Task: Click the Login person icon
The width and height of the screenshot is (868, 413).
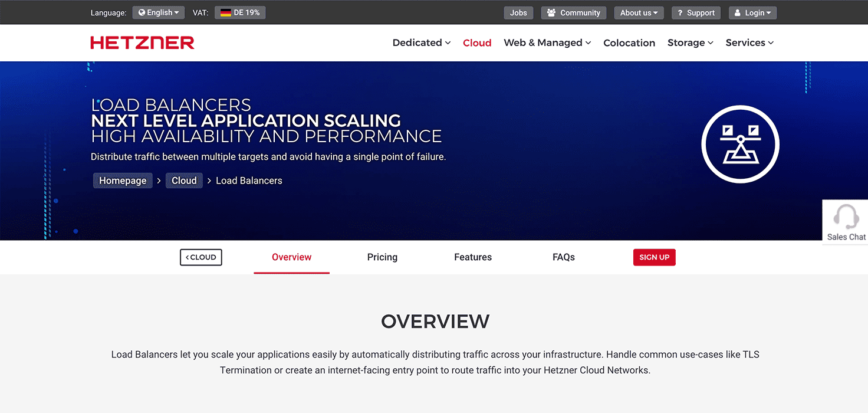Action: 737,12
